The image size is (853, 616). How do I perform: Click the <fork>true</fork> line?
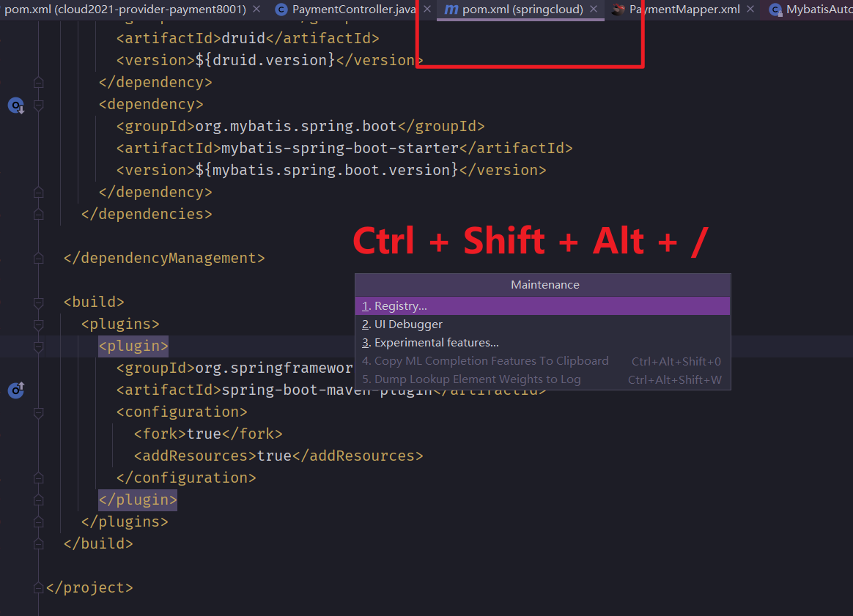(208, 434)
